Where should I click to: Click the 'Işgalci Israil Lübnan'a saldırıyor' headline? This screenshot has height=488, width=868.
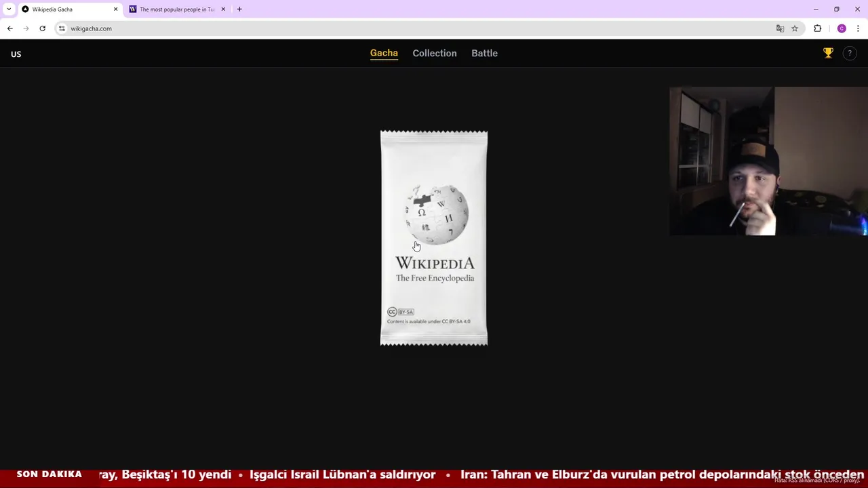(342, 474)
